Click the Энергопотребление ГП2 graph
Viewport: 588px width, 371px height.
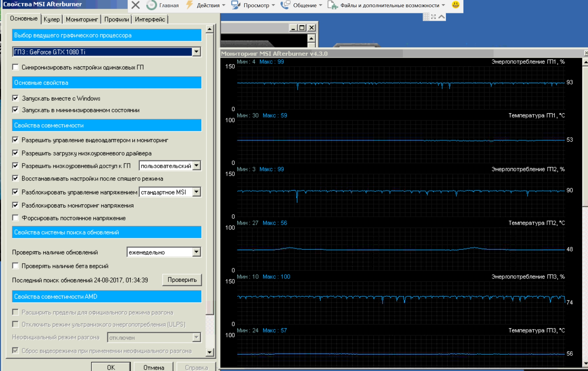pos(401,195)
